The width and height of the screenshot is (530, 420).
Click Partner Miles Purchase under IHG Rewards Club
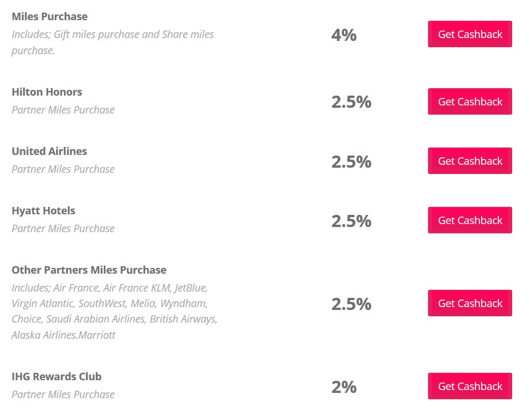pos(63,394)
